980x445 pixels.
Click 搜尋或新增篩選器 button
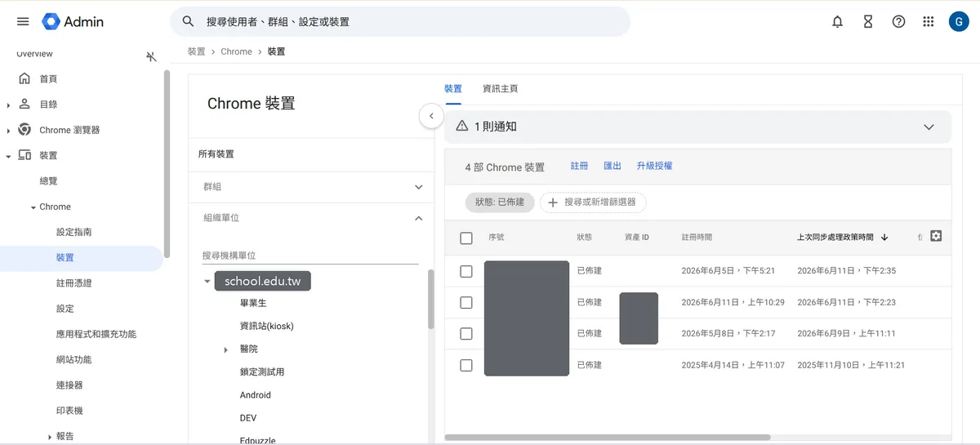coord(593,202)
